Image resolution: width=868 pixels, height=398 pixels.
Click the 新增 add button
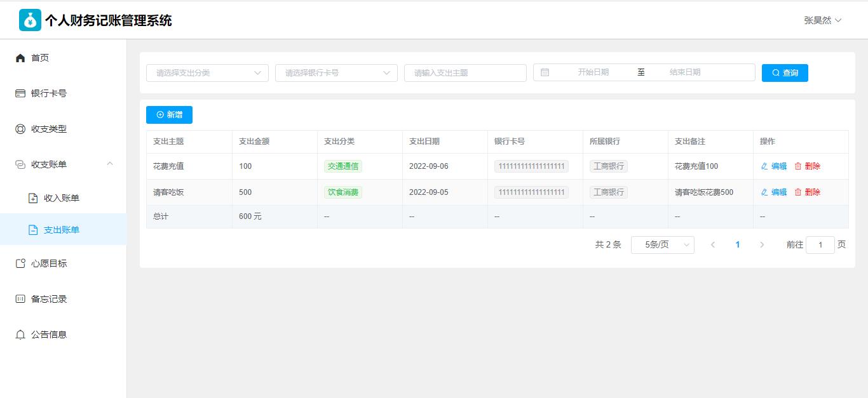[x=169, y=115]
